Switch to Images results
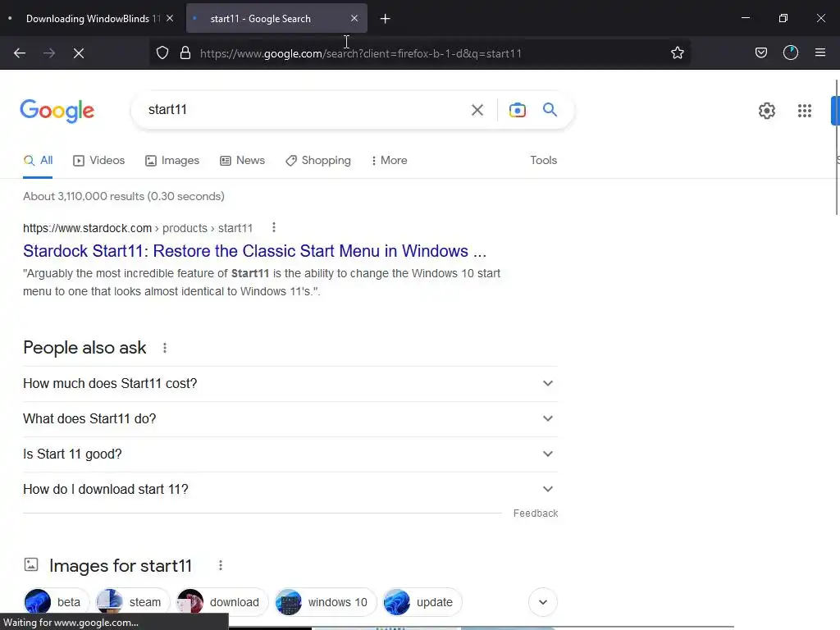 pyautogui.click(x=172, y=160)
